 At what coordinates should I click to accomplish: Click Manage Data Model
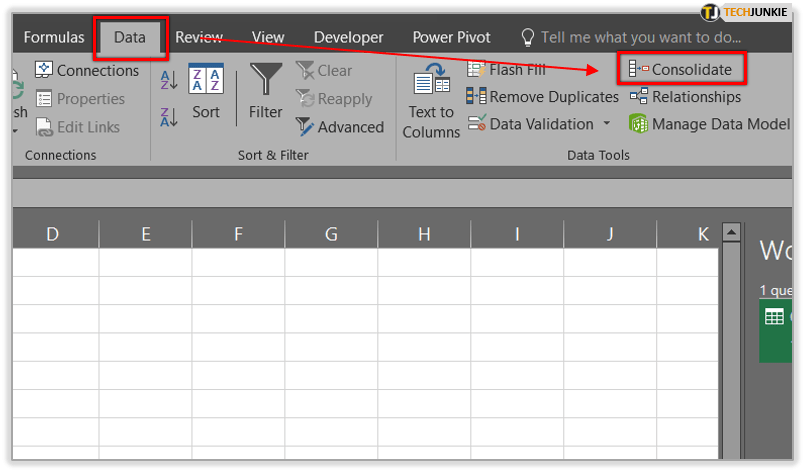(709, 124)
